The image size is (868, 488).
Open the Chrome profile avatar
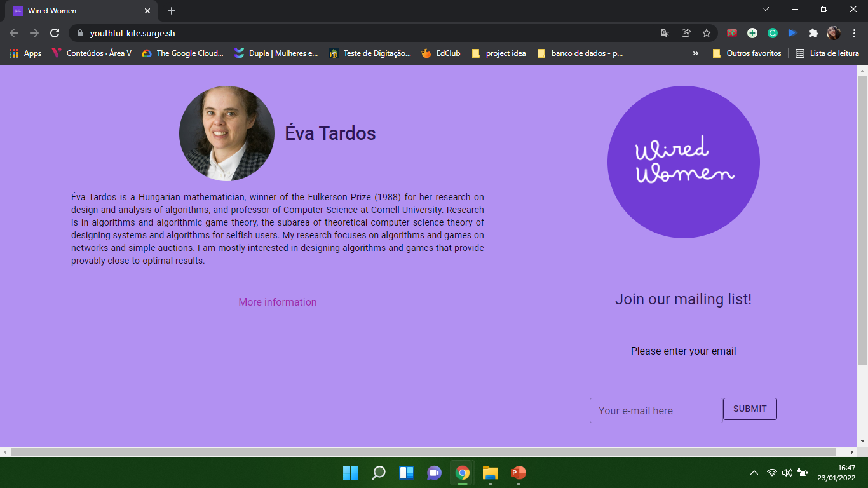834,33
